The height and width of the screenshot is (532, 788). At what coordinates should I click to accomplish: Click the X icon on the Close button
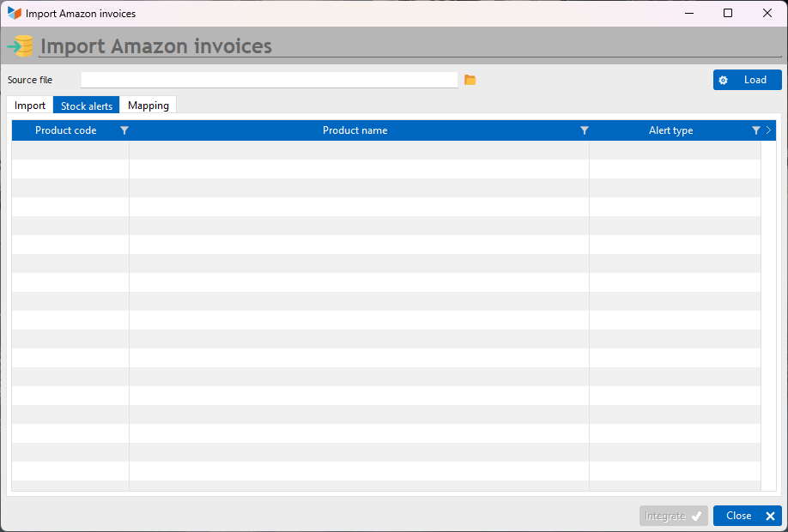[x=770, y=516]
